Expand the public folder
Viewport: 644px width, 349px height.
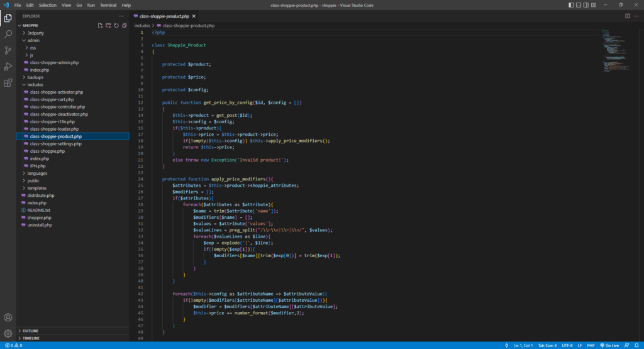coord(33,180)
